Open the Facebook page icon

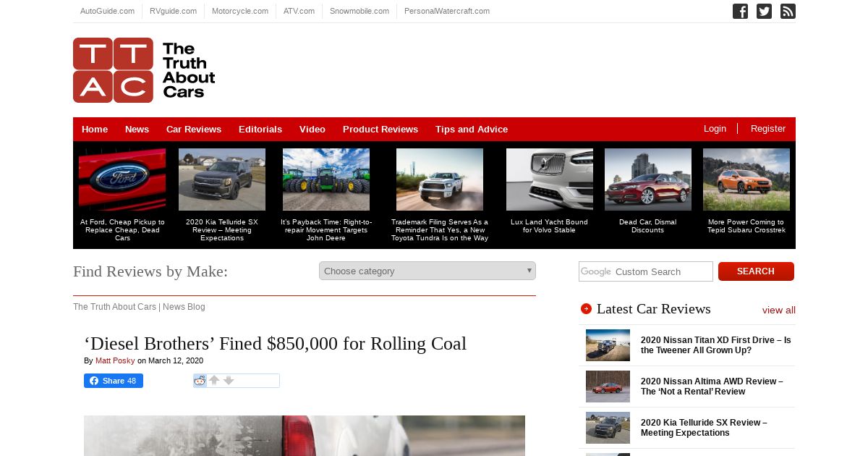point(740,11)
